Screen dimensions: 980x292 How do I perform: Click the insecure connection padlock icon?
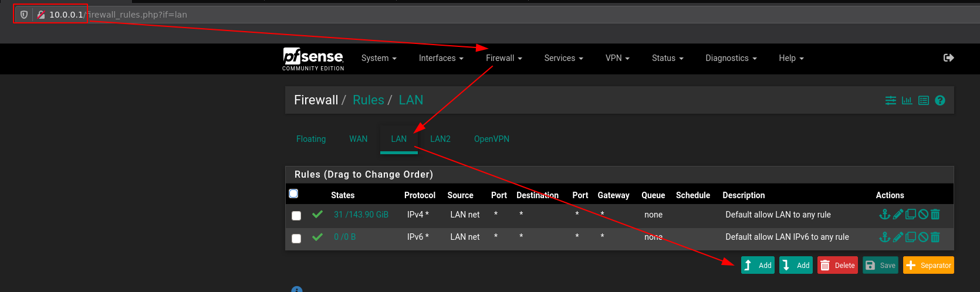pyautogui.click(x=41, y=15)
